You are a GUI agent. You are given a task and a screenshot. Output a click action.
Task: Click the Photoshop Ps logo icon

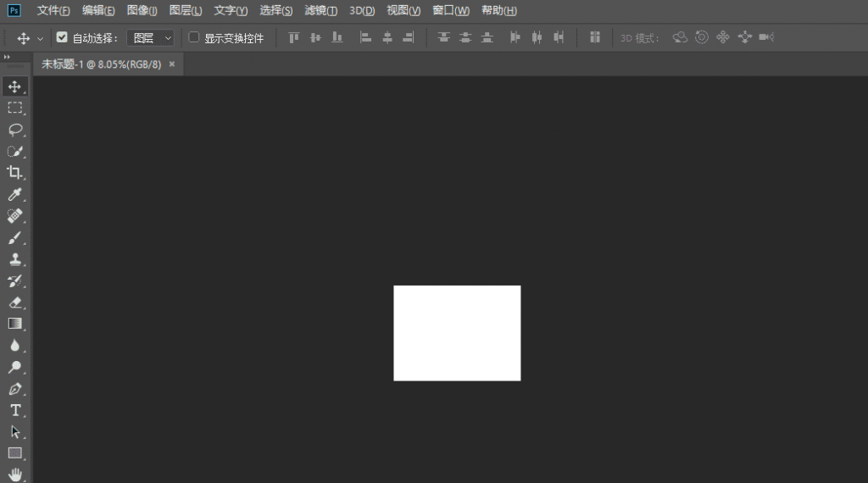coord(14,10)
